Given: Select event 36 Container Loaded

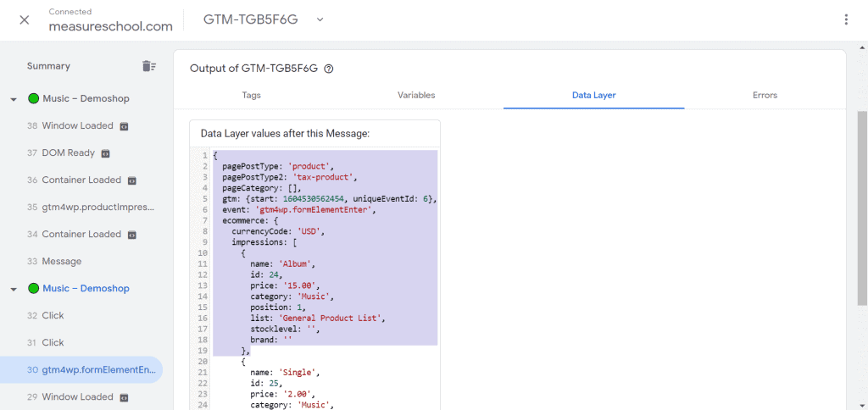Looking at the screenshot, I should [x=74, y=180].
